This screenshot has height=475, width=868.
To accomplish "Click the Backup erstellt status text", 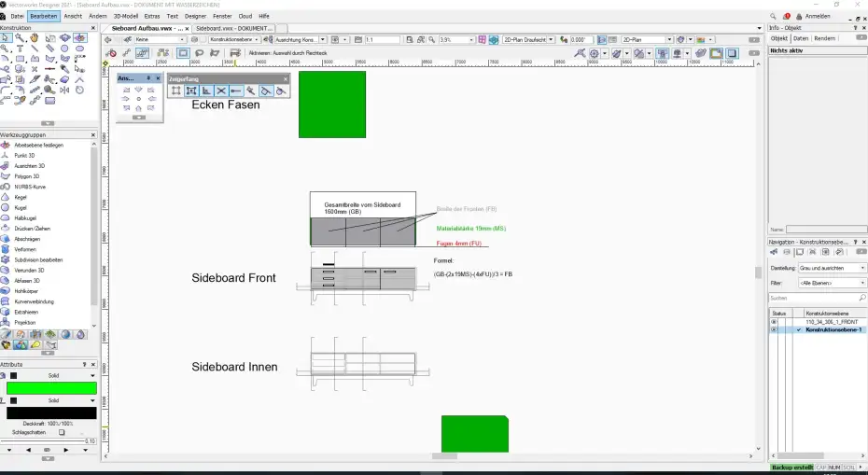I will [x=792, y=468].
